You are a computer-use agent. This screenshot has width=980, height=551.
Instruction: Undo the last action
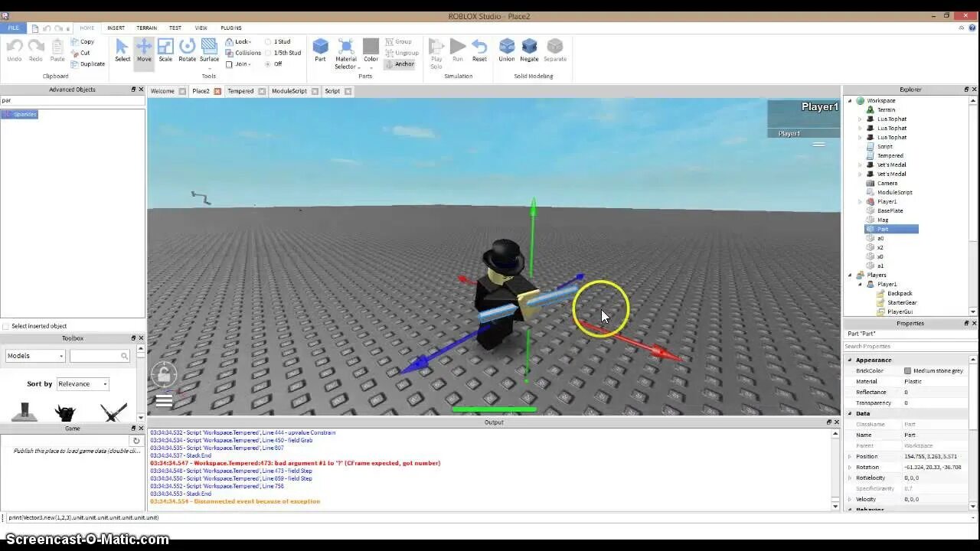(15, 51)
